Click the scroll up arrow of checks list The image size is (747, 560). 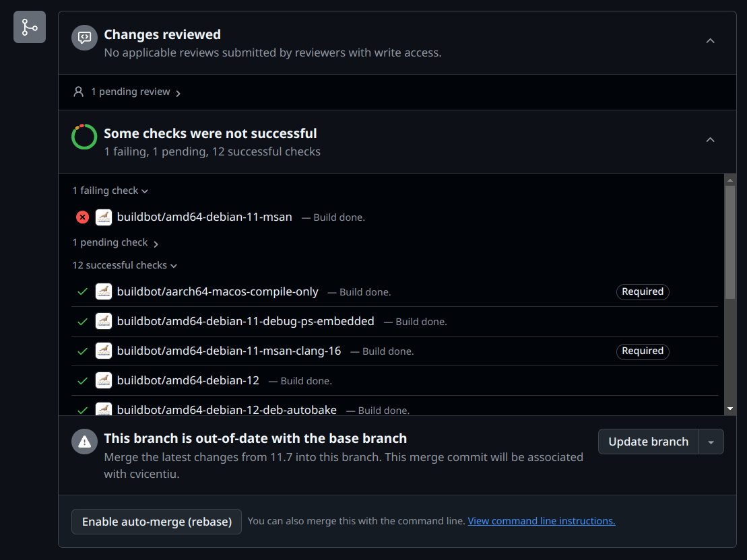[x=729, y=180]
